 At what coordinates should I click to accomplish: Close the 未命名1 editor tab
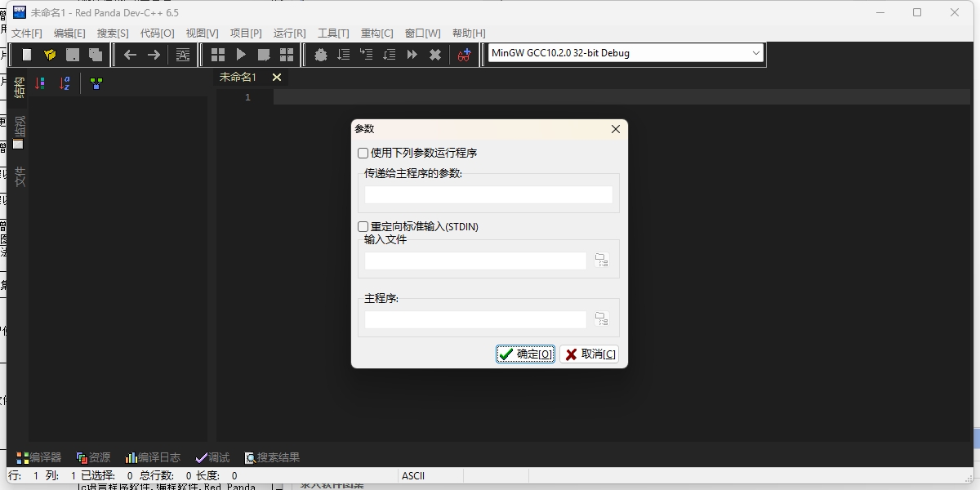pos(277,78)
